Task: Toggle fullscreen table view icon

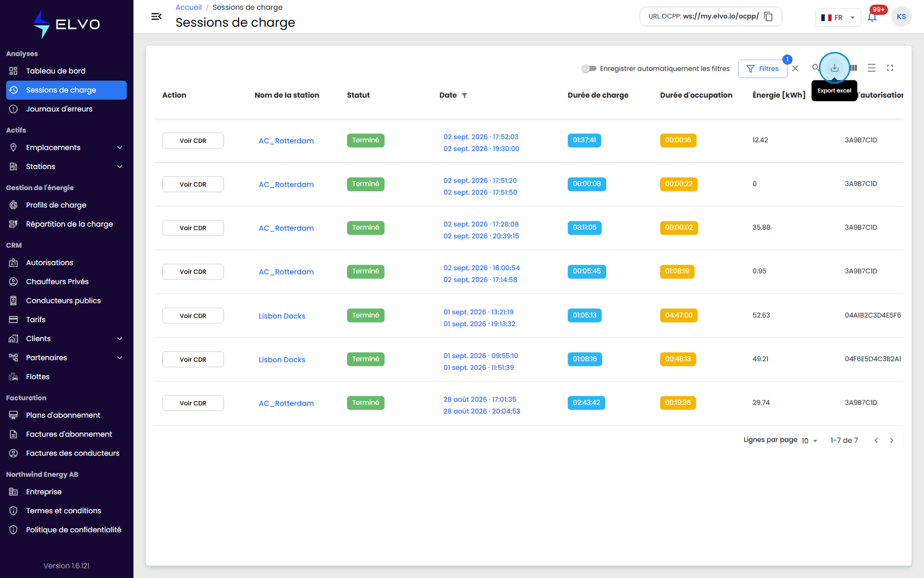Action: click(890, 68)
